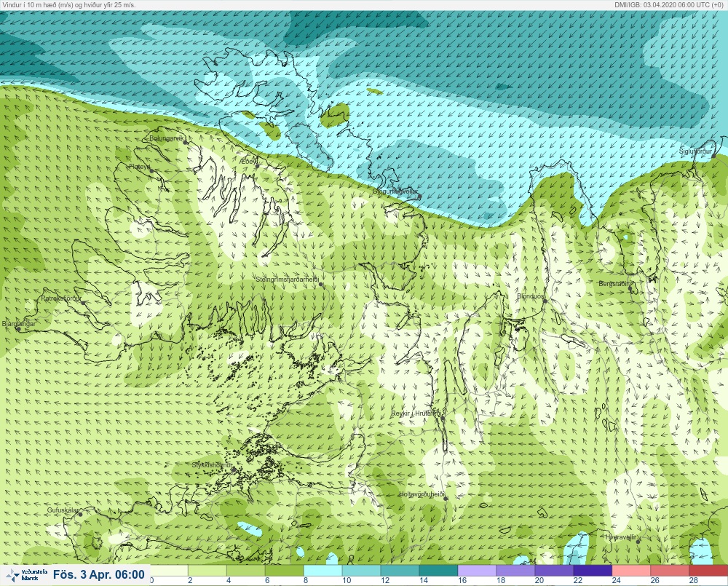The width and height of the screenshot is (728, 586).
Task: Click the 'Vindur í 10 m hæð' map title
Action: point(69,5)
